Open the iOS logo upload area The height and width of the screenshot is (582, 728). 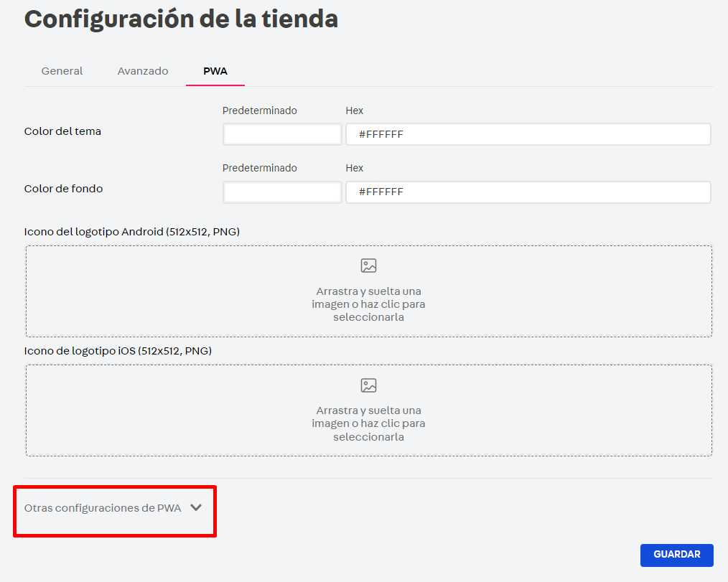pyautogui.click(x=368, y=410)
